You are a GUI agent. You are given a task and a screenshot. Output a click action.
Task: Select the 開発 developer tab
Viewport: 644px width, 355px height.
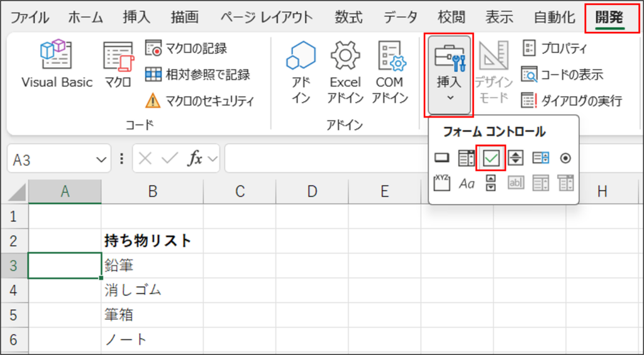coord(610,17)
